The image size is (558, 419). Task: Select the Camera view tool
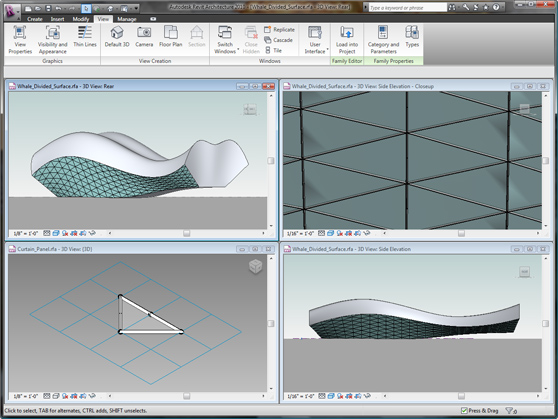point(144,37)
